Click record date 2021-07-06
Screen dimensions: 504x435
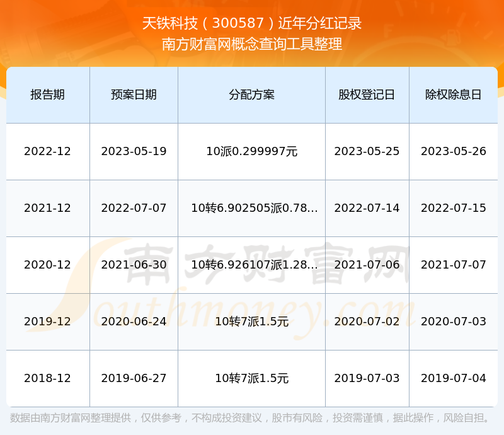tap(367, 265)
